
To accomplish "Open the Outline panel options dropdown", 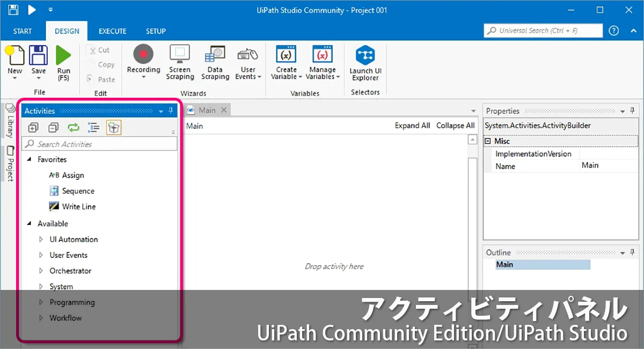I will (x=623, y=252).
